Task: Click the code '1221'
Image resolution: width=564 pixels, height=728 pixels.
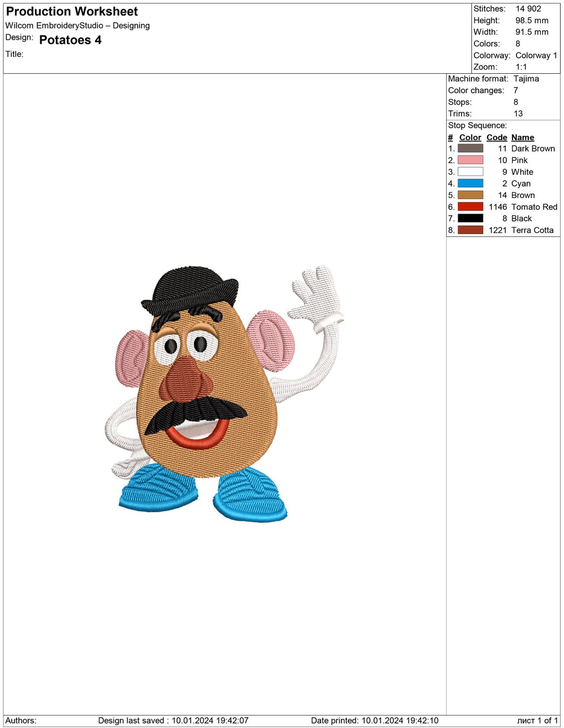Action: click(498, 230)
